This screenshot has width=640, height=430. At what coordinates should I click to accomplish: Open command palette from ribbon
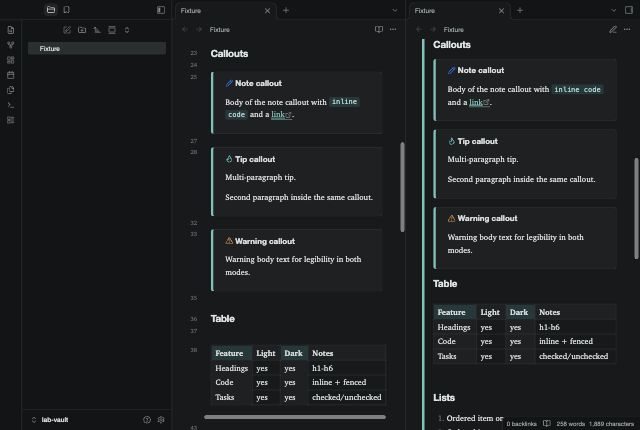11,105
